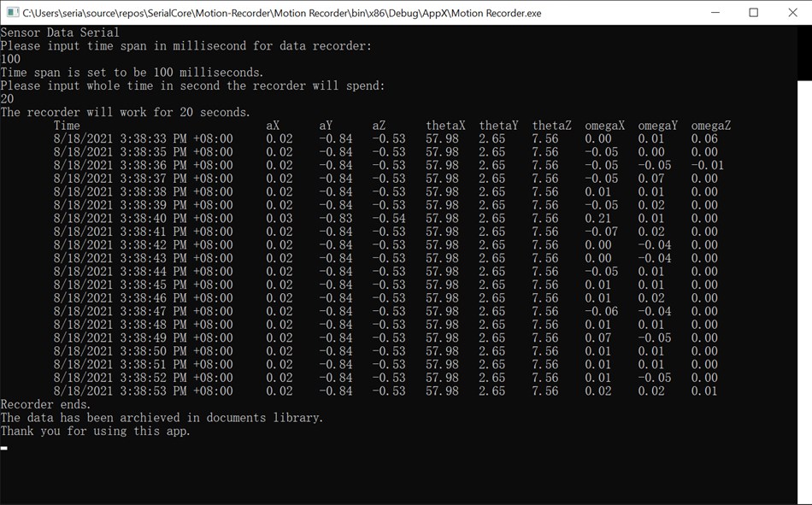This screenshot has height=505, width=812.
Task: Click timestamp '8/18/2021 3:38:38 PM +08:00'
Action: [143, 191]
